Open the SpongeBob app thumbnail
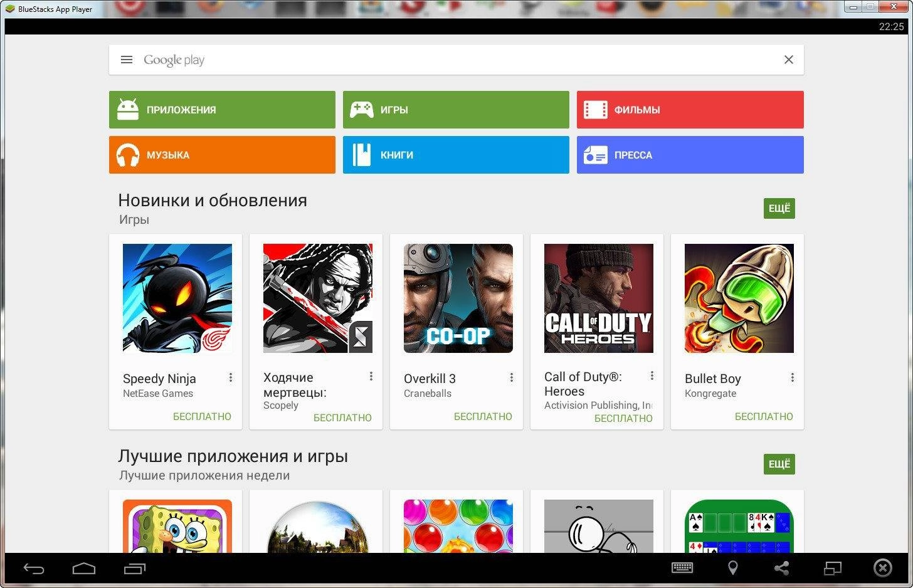 [177, 526]
